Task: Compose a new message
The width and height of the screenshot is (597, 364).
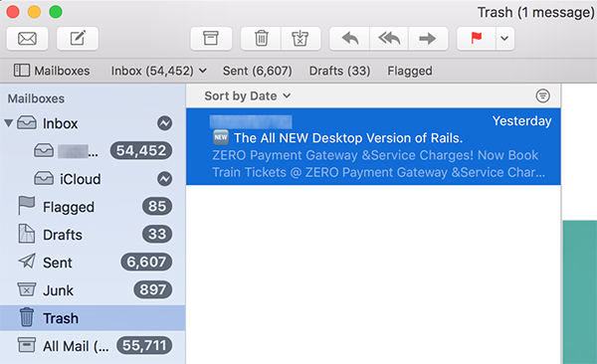Action: pos(78,39)
